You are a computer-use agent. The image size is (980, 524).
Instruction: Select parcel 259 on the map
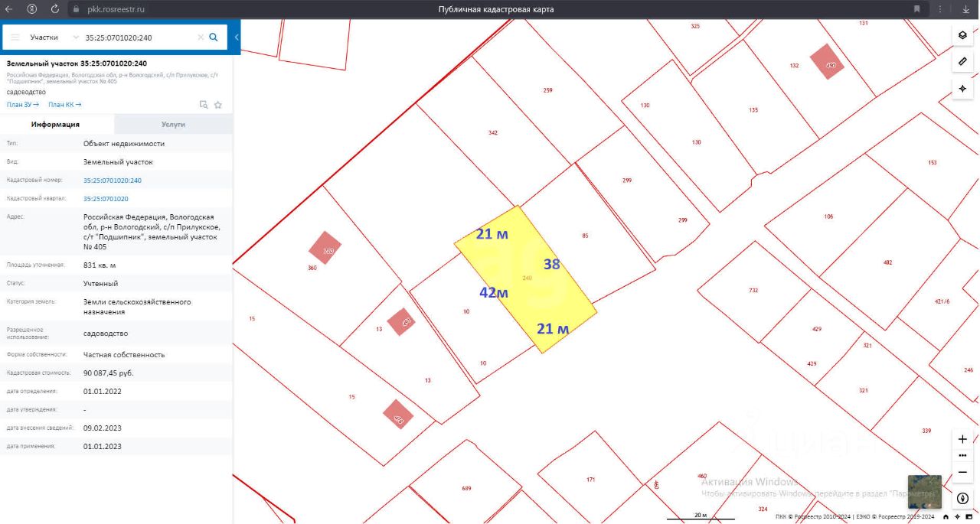point(547,90)
